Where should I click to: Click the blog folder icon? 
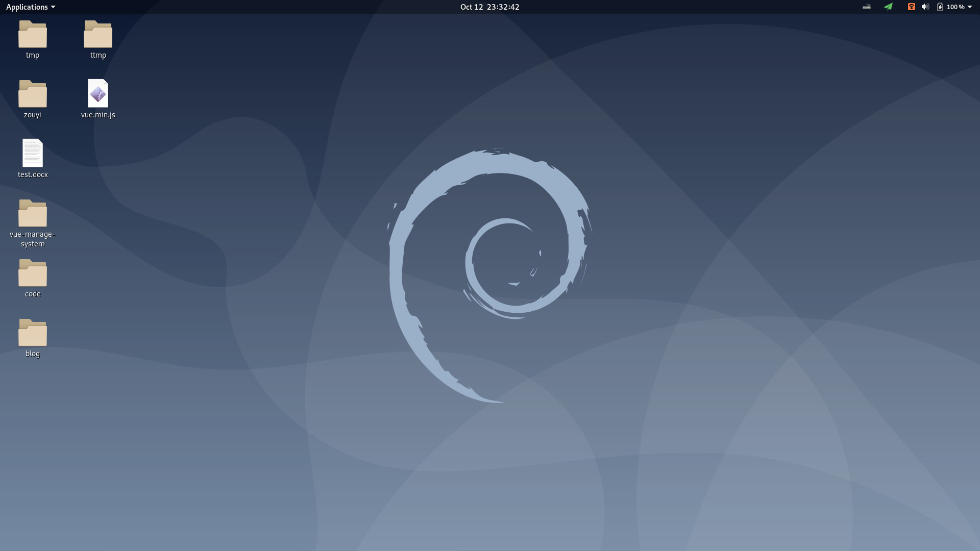(x=32, y=333)
